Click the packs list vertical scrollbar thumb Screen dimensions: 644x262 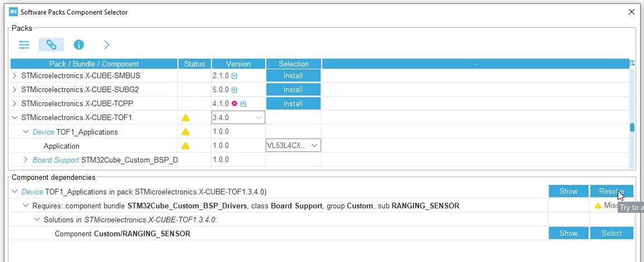click(632, 127)
